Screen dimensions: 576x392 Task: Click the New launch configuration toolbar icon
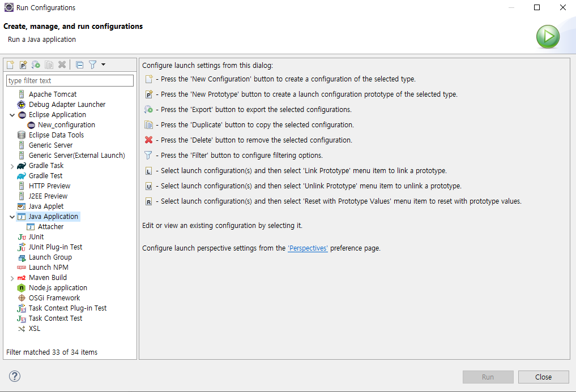(x=10, y=65)
